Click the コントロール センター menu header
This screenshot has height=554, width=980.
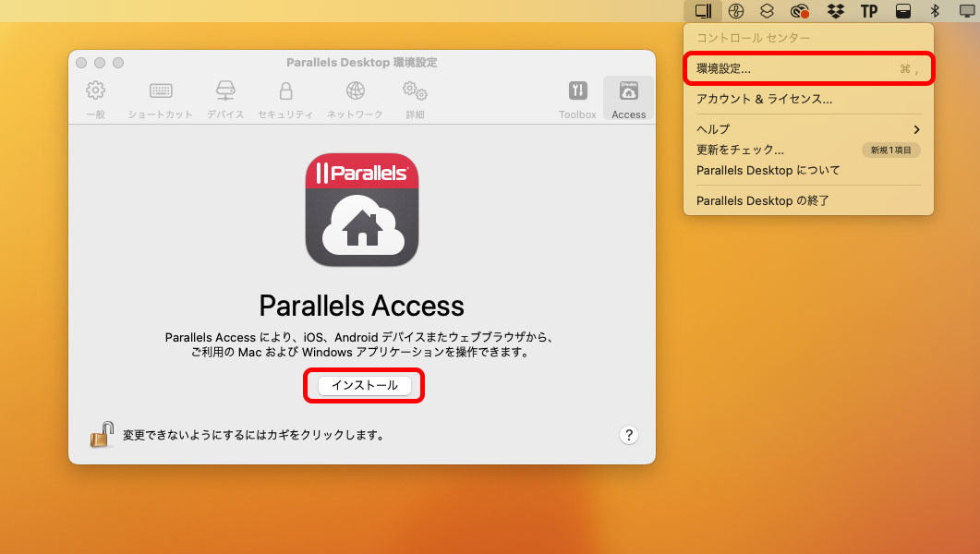coord(753,38)
